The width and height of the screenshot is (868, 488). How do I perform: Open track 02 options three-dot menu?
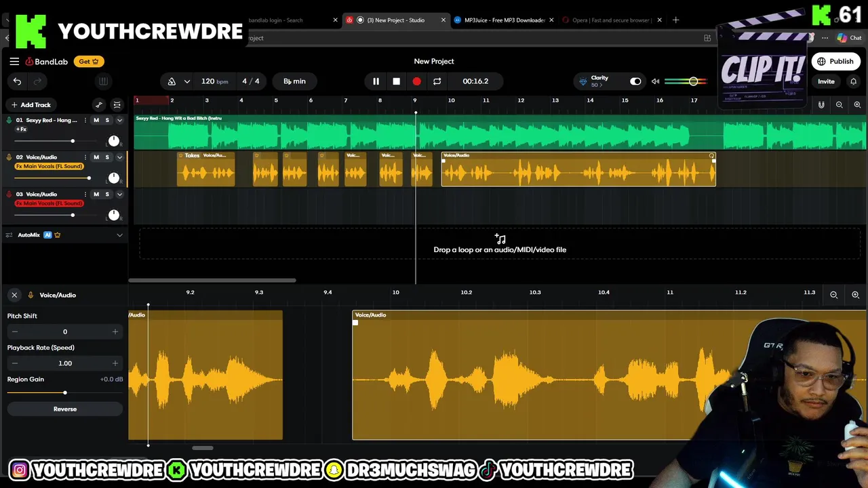coord(85,157)
